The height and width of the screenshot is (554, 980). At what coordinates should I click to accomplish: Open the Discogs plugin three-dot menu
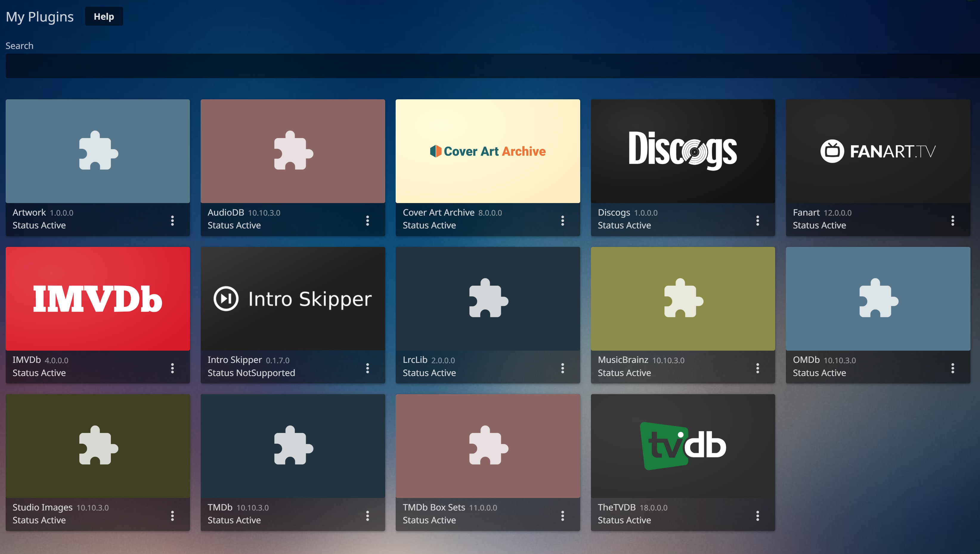pos(758,221)
